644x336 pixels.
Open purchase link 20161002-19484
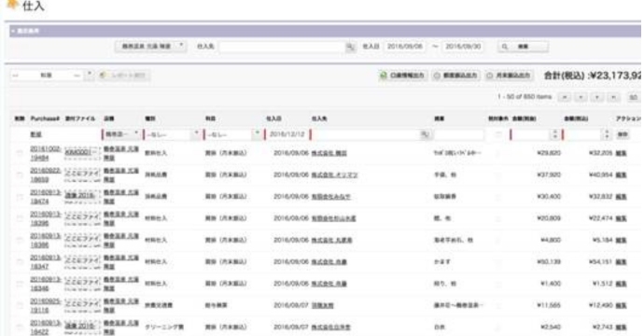(45, 153)
